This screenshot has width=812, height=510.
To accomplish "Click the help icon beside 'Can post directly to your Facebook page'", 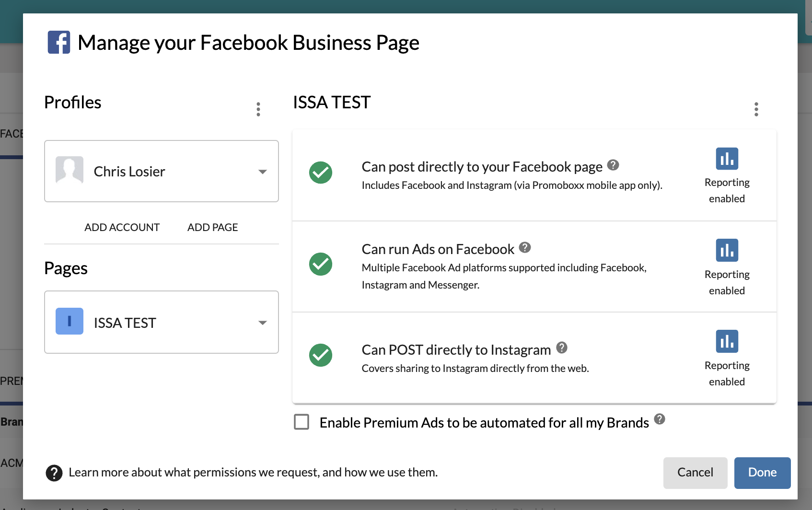I will pyautogui.click(x=613, y=165).
